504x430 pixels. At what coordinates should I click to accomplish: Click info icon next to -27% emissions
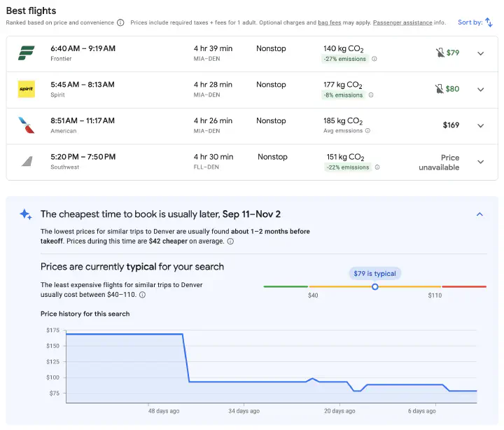click(374, 59)
